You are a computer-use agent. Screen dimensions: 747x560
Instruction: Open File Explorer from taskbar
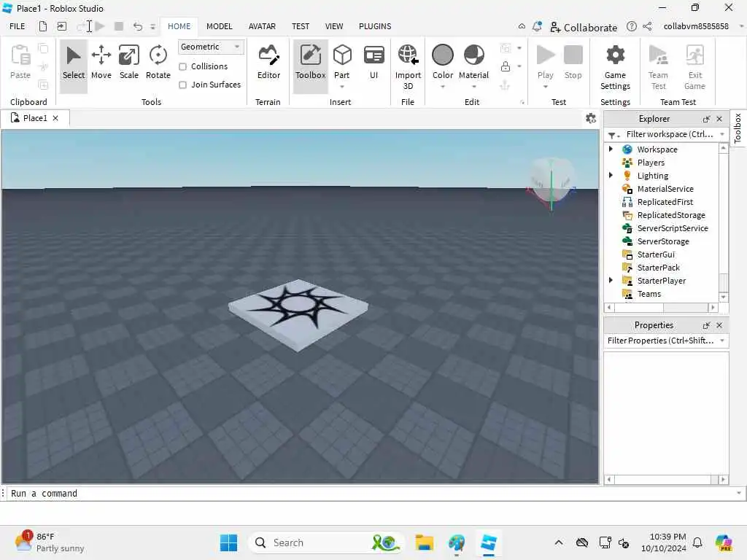point(424,542)
